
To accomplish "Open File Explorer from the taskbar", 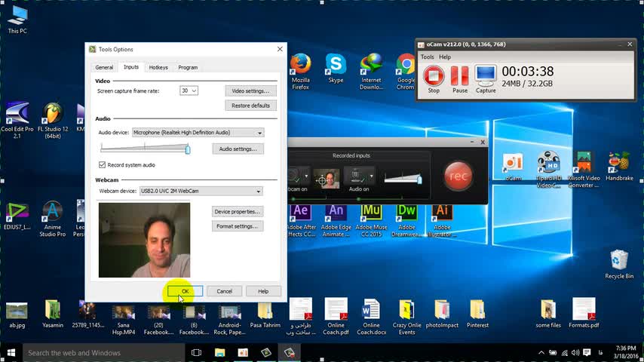I will (219, 352).
